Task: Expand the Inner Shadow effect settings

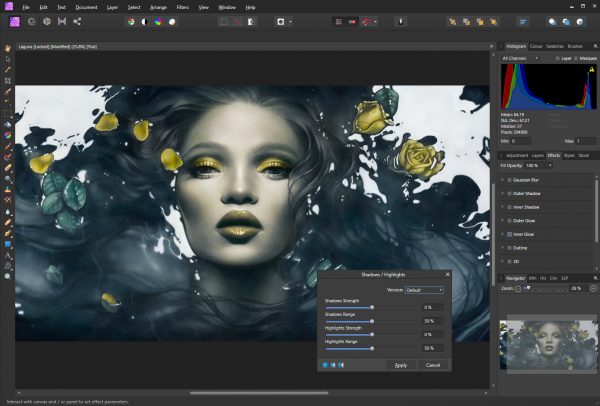Action: [502, 207]
